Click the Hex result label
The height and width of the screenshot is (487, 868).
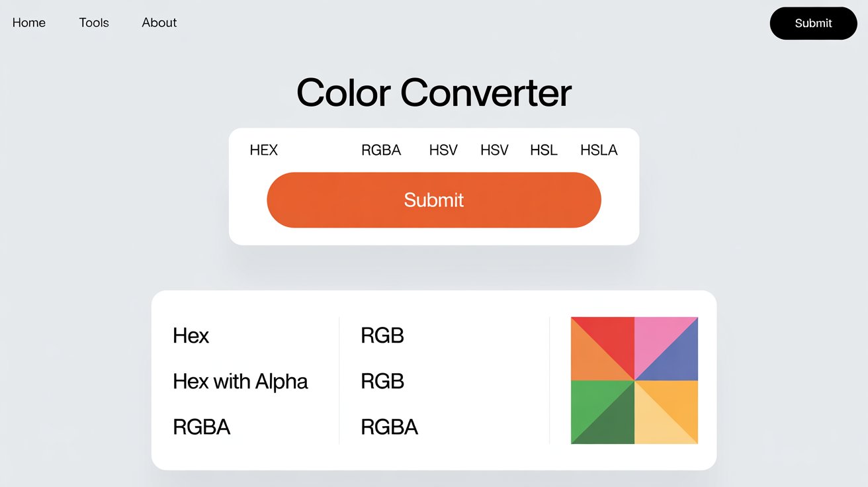(x=191, y=335)
